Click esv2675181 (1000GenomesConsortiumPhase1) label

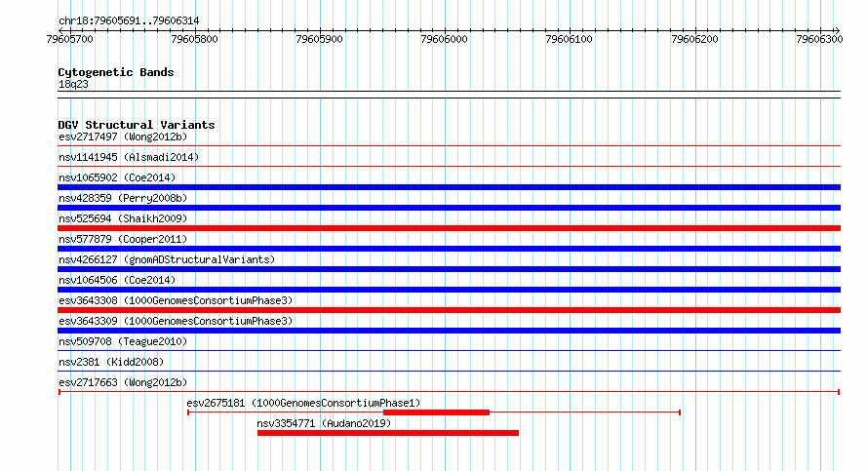(x=303, y=403)
